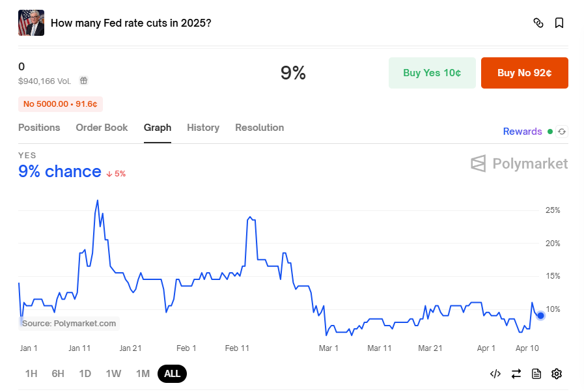
Task: Refresh rewards with the circular arrows icon
Action: 561,131
